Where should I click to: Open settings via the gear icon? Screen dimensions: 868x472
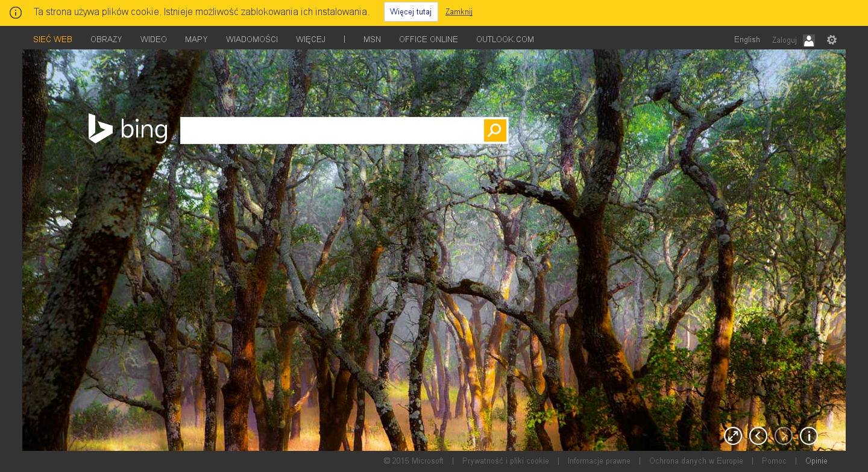point(832,40)
